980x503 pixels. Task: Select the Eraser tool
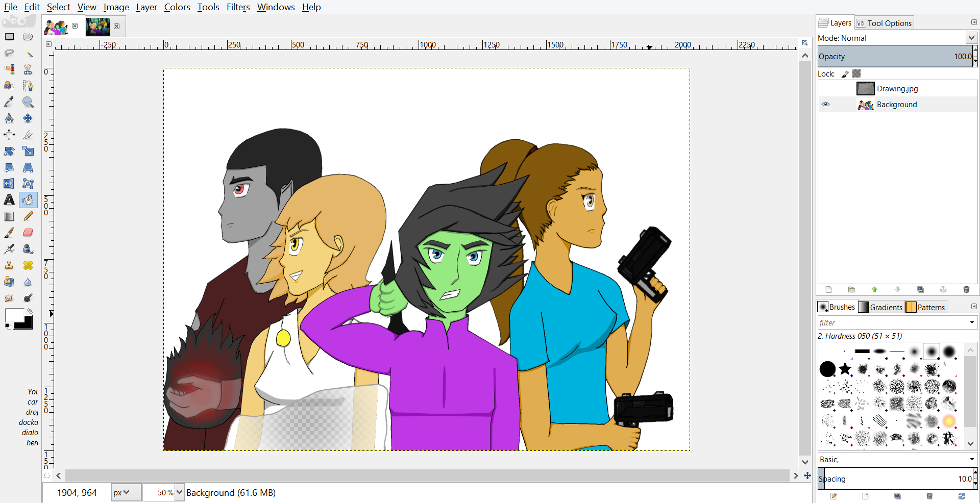coord(28,233)
